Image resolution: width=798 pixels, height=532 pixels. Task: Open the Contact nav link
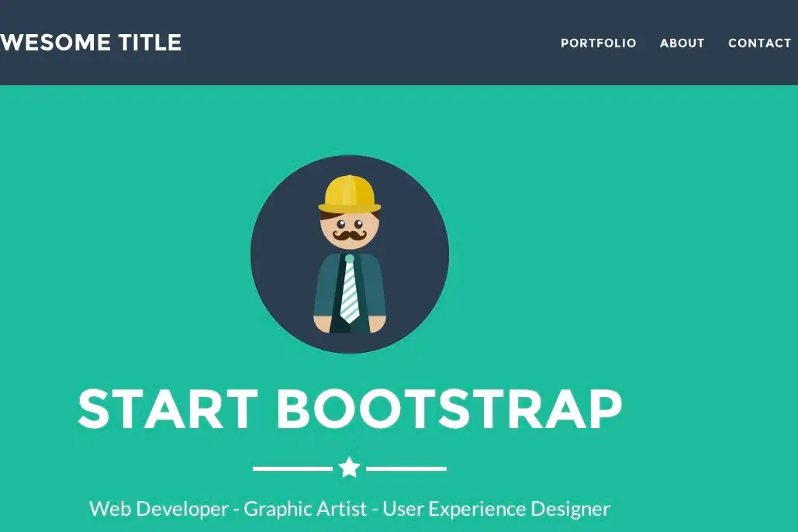[759, 43]
